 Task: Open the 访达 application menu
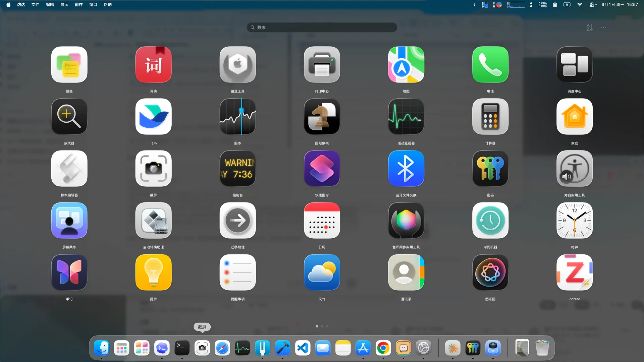(21, 5)
